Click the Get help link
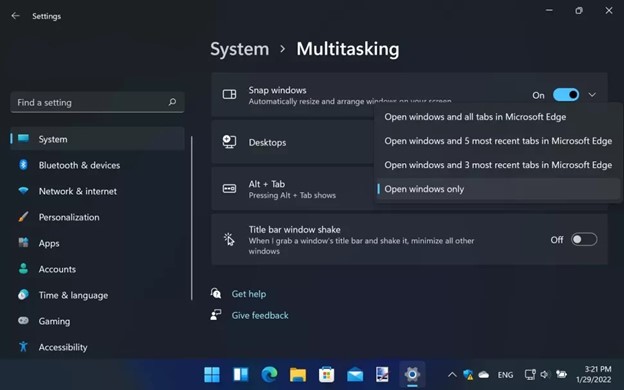 249,294
